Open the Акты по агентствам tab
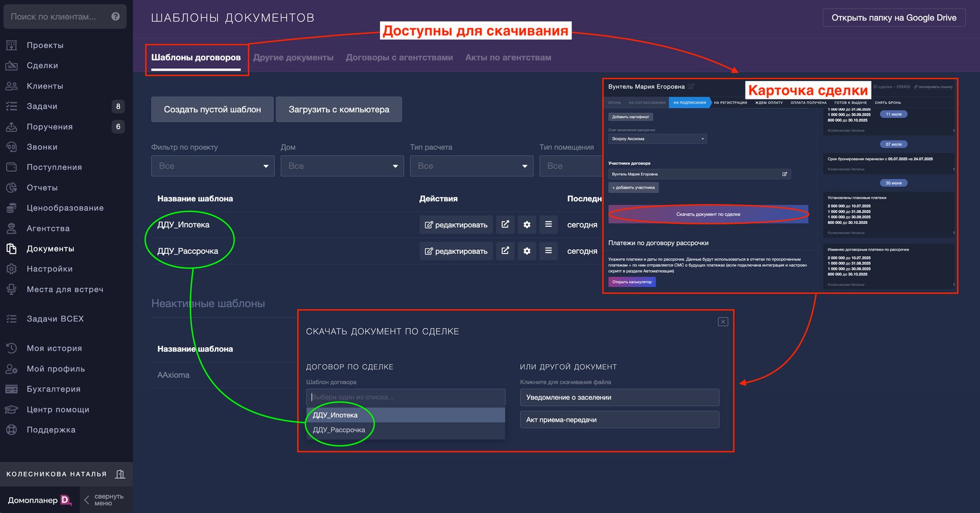980x513 pixels. pyautogui.click(x=508, y=57)
